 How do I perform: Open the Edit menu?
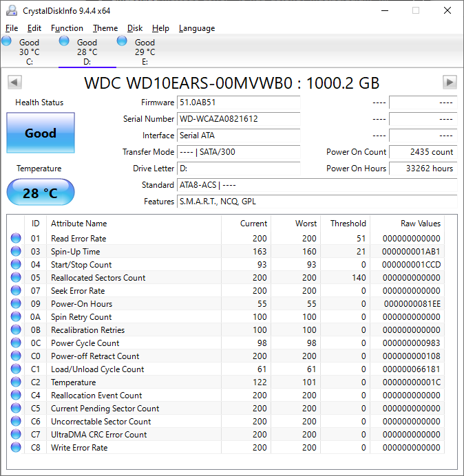[x=34, y=28]
